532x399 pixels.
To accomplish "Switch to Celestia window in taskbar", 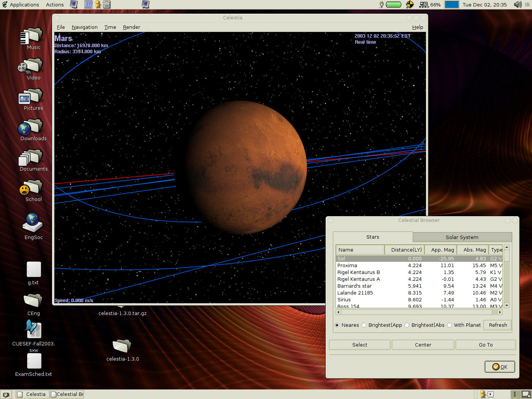I will click(32, 394).
